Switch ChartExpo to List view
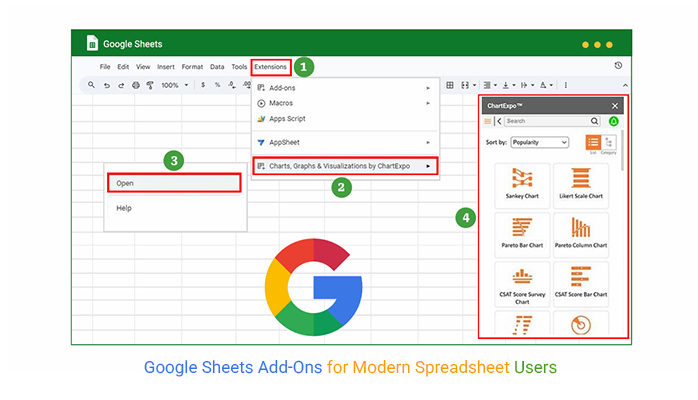This screenshot has width=698, height=400. click(593, 143)
